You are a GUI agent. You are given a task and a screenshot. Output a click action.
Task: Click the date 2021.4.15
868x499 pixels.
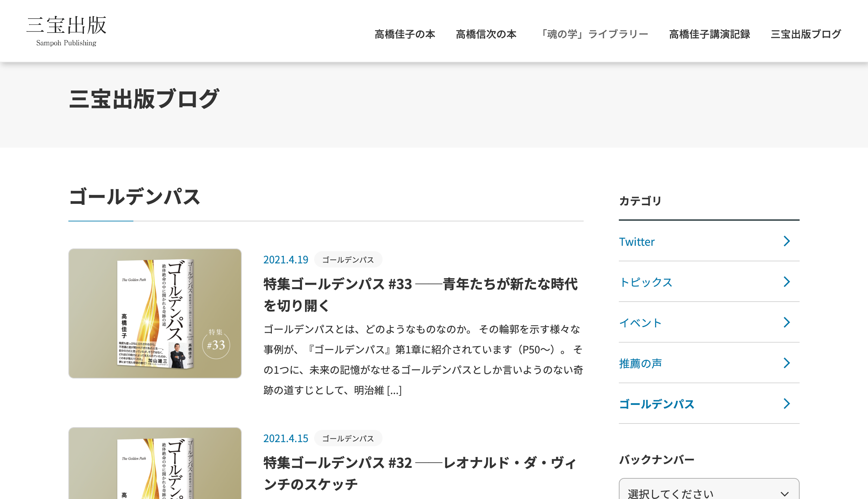pyautogui.click(x=286, y=438)
